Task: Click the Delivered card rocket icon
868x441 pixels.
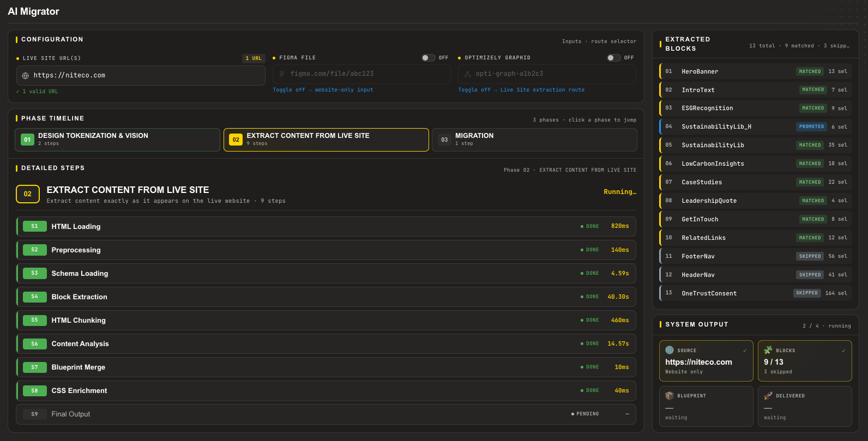Action: [768, 396]
